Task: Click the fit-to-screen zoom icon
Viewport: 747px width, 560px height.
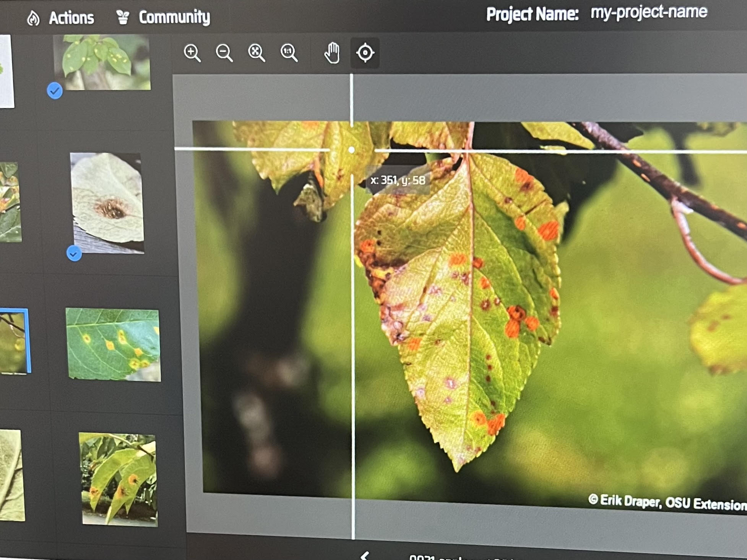Action: pyautogui.click(x=256, y=53)
